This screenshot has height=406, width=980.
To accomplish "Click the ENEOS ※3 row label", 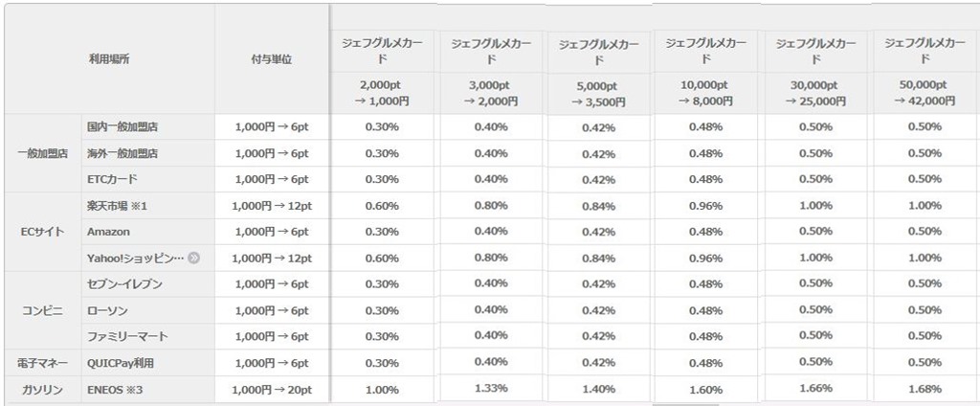I will (112, 390).
